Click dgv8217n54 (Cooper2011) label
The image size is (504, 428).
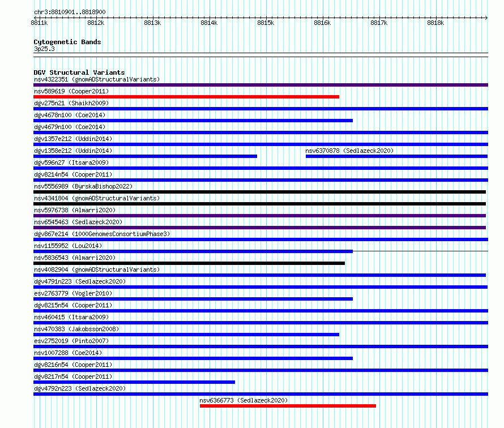pyautogui.click(x=73, y=376)
